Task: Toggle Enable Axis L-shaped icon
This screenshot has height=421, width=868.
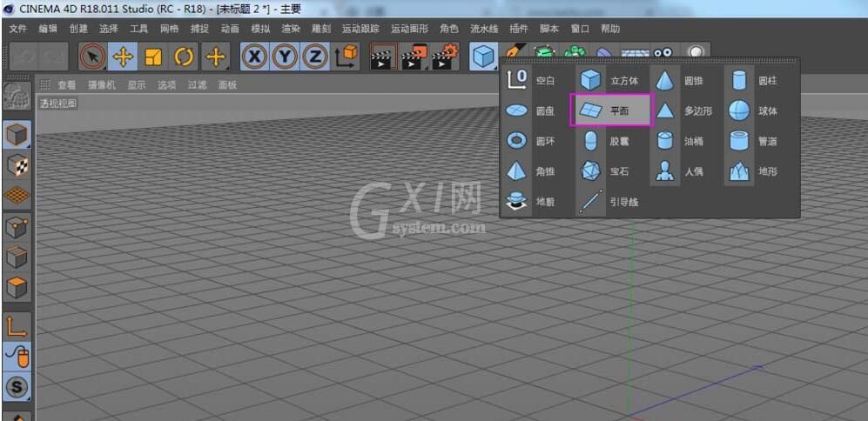Action: (17, 326)
